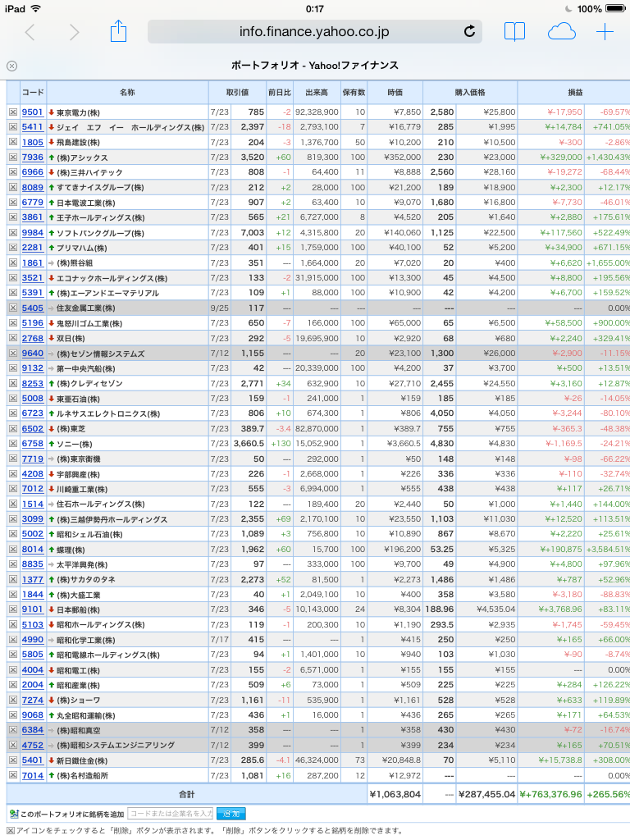Tap the Safari forward arrow
The width and height of the screenshot is (630, 840).
coord(74,32)
